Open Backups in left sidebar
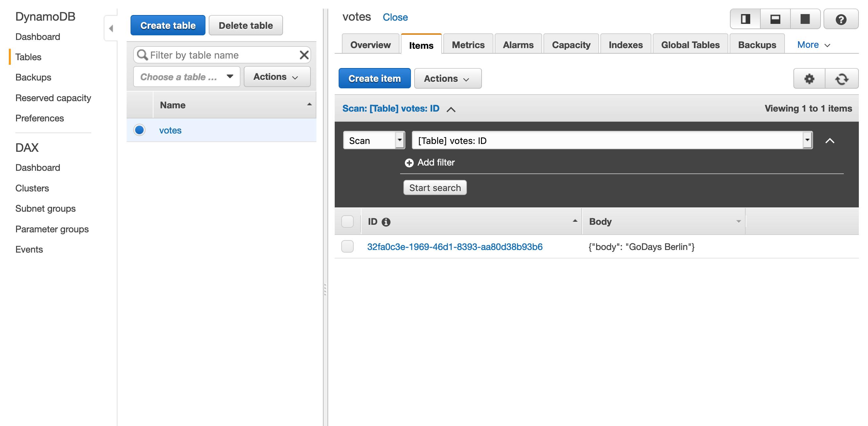The image size is (868, 426). (33, 77)
